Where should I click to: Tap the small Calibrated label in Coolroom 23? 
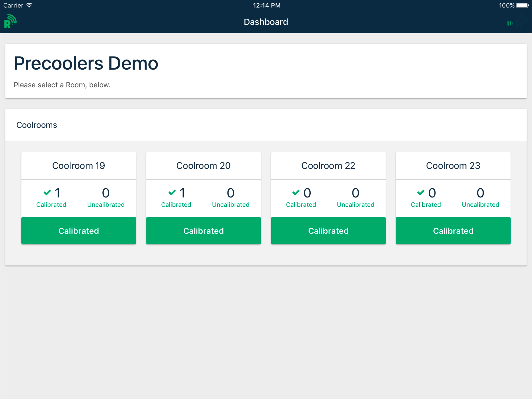click(x=426, y=205)
